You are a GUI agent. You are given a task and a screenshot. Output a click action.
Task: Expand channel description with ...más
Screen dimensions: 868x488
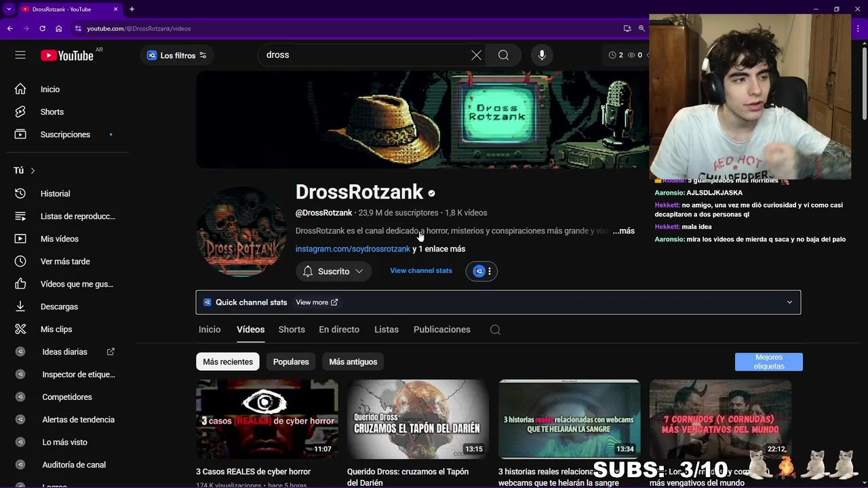pyautogui.click(x=624, y=231)
